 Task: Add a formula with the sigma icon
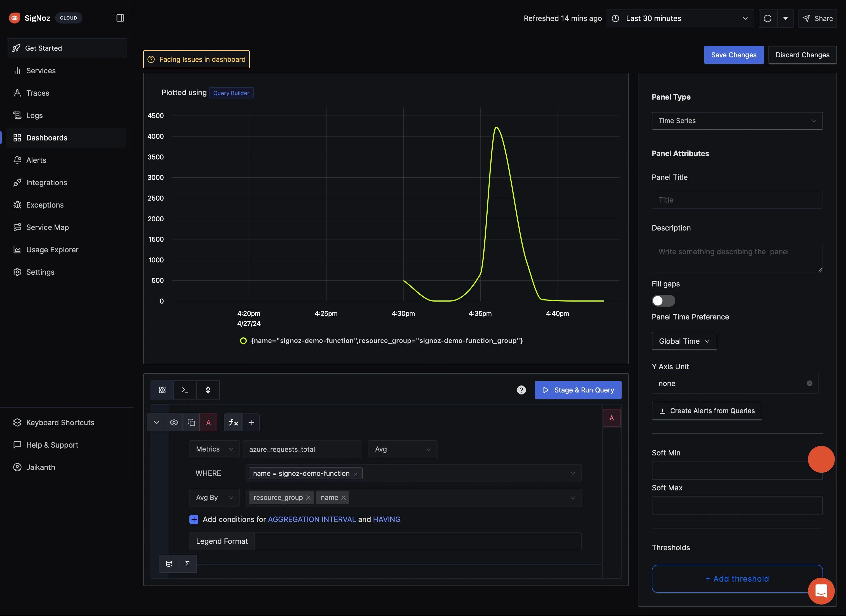coord(188,564)
